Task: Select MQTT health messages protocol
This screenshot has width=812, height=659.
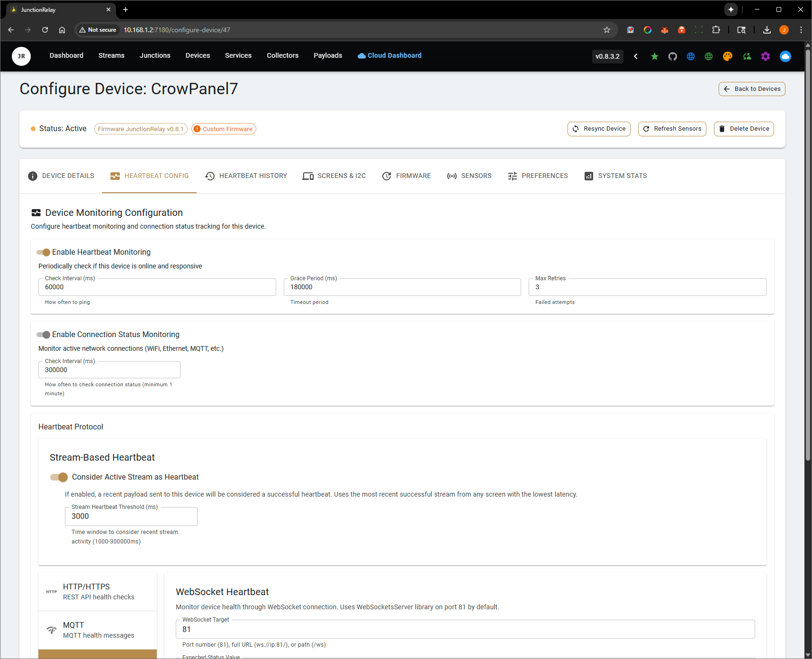Action: click(98, 630)
